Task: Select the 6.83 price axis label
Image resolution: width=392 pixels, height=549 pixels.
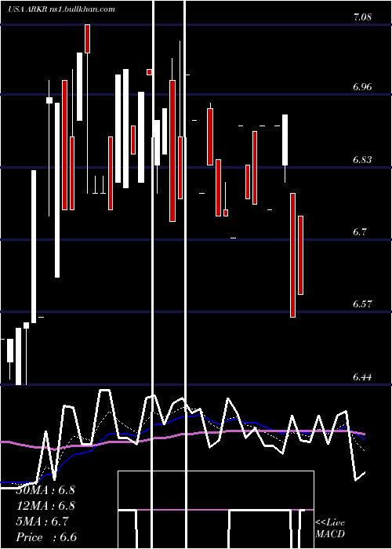Action: [x=362, y=160]
